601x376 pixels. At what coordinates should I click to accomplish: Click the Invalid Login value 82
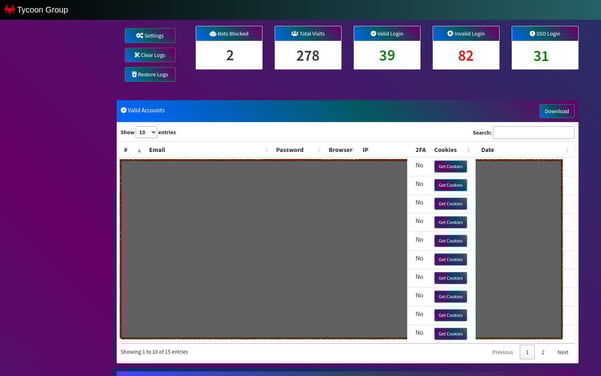(x=466, y=56)
